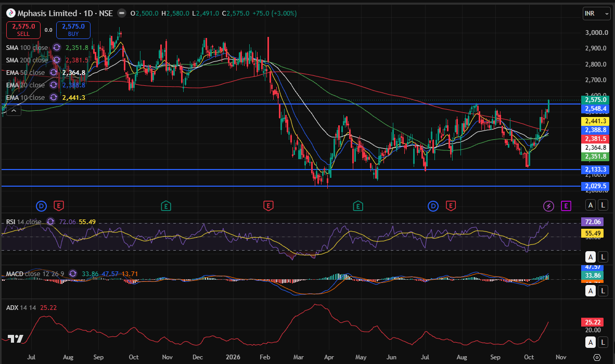The height and width of the screenshot is (364, 615).
Task: Open red E marker beside the second D marker
Action: point(451,206)
